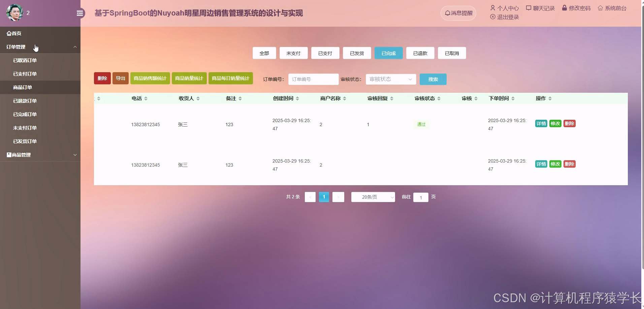
Task: Click the 商品销售额统计 button
Action: [x=150, y=78]
